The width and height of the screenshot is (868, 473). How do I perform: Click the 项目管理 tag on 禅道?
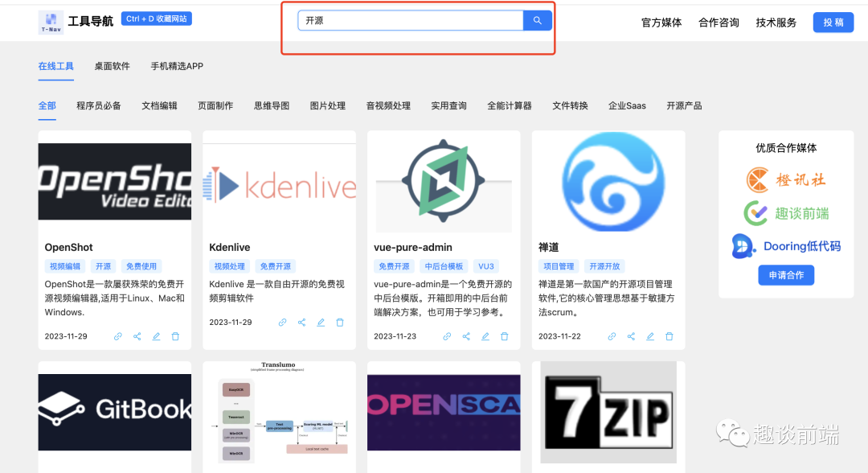pyautogui.click(x=559, y=266)
